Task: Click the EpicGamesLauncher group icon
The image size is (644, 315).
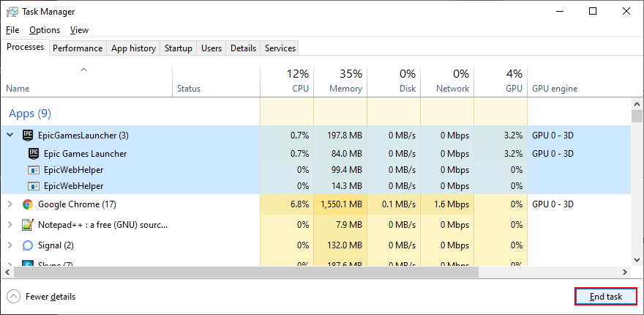Action: (28, 135)
